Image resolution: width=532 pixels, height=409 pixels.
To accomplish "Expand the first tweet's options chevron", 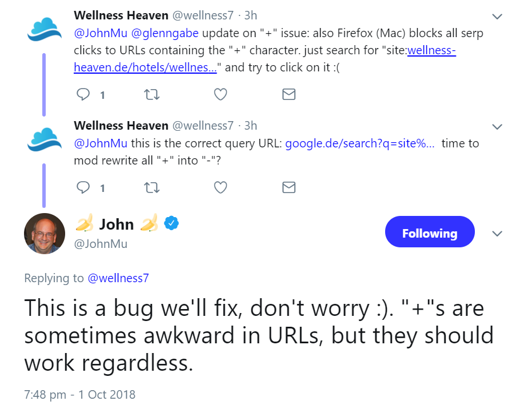I will tap(497, 16).
